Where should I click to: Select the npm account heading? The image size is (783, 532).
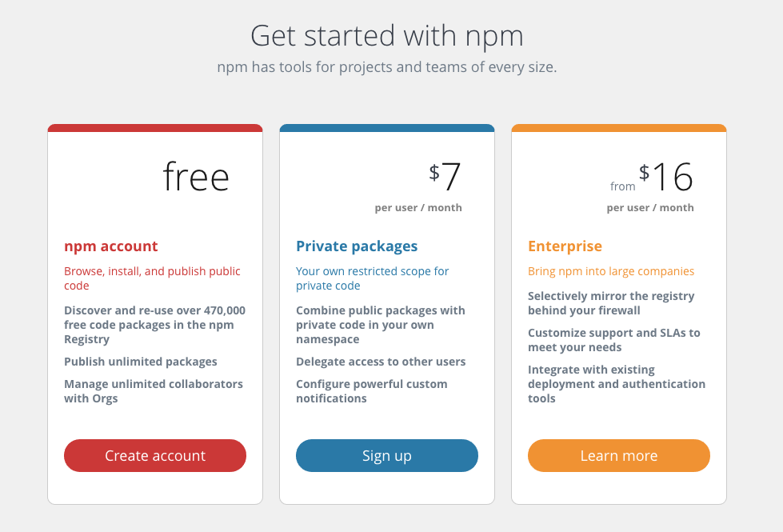(111, 246)
